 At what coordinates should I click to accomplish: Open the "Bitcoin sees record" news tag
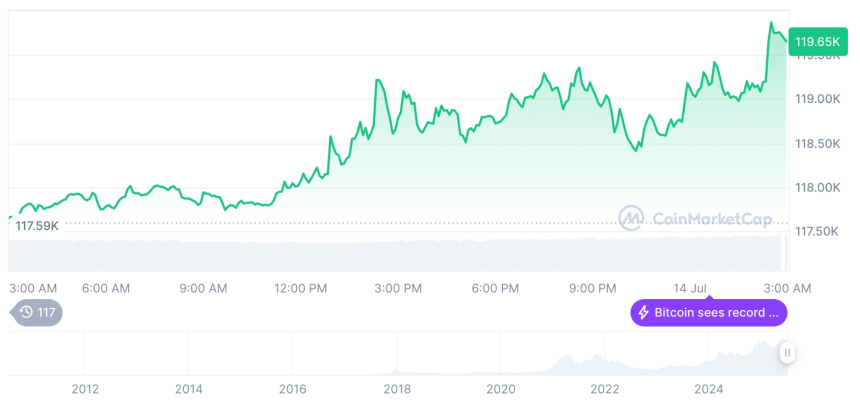tap(709, 313)
